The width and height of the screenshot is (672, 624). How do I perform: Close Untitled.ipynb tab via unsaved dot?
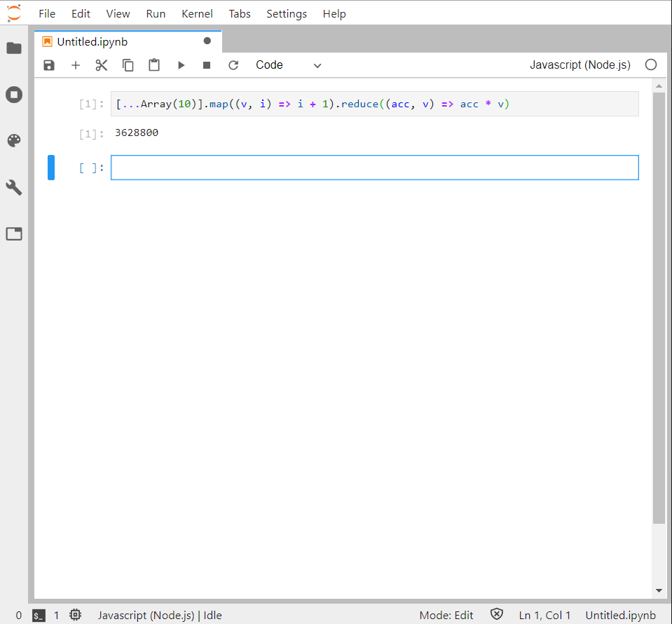click(207, 41)
